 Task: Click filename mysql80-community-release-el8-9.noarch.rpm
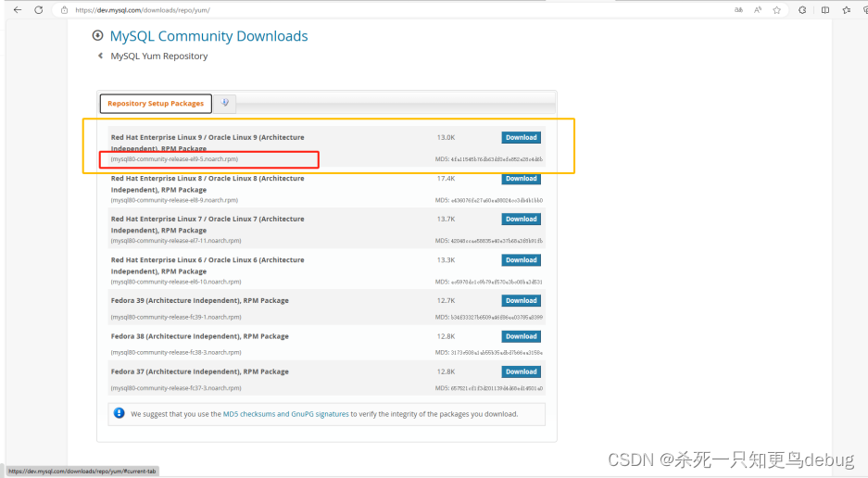tap(174, 200)
